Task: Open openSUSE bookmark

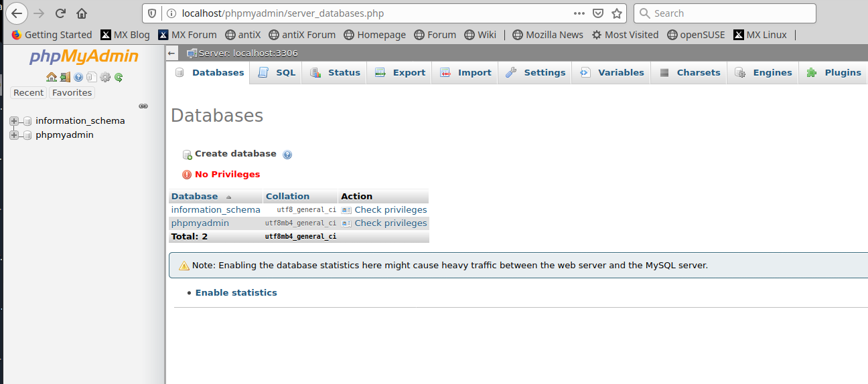Action: coord(696,35)
